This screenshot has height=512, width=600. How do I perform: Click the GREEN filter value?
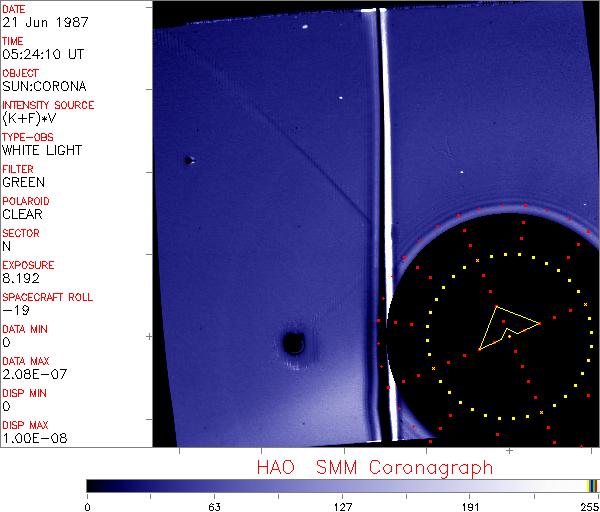pos(23,182)
